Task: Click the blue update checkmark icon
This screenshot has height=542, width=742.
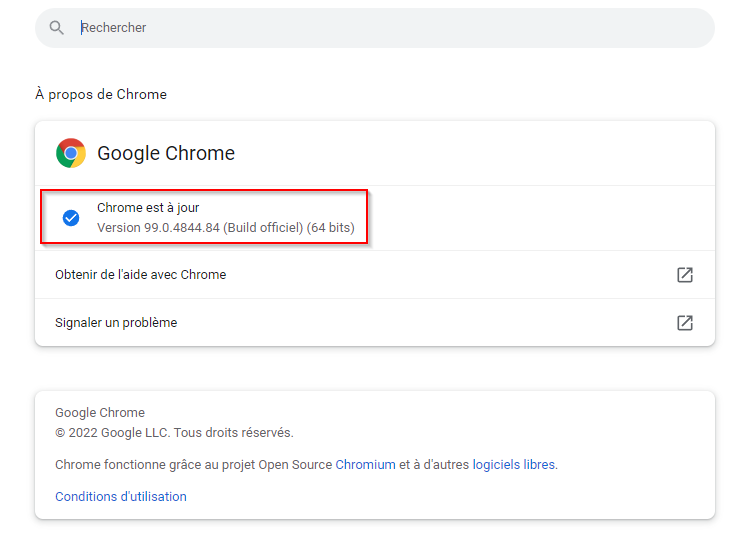Action: (x=71, y=218)
